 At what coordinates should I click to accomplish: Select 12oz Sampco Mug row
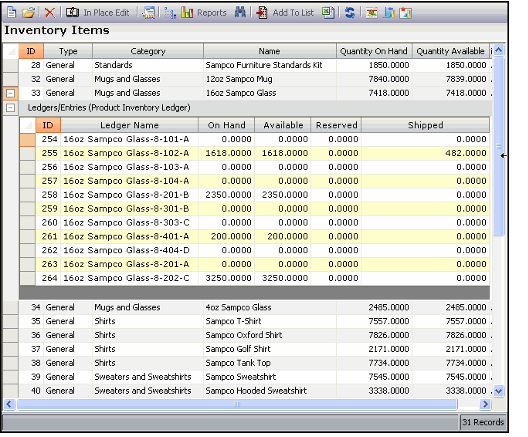click(255, 79)
